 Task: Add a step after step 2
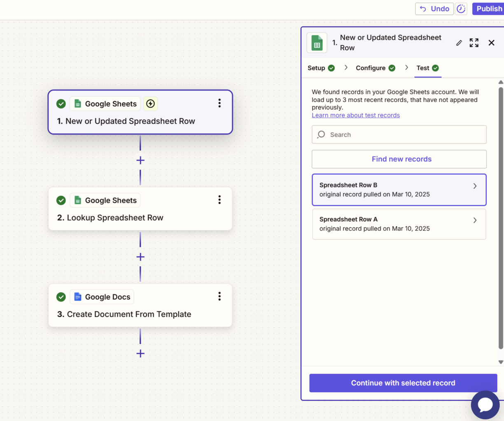[x=140, y=257]
